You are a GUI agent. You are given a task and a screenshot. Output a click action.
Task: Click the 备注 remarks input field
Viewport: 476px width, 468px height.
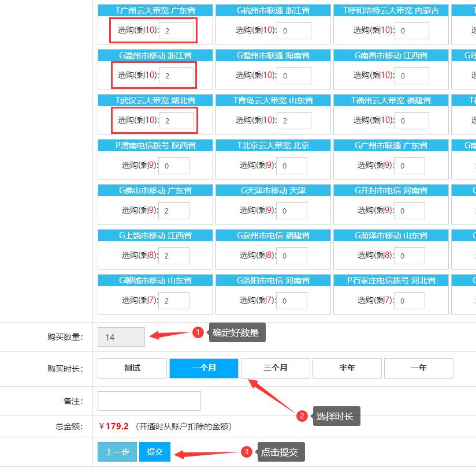tap(148, 400)
